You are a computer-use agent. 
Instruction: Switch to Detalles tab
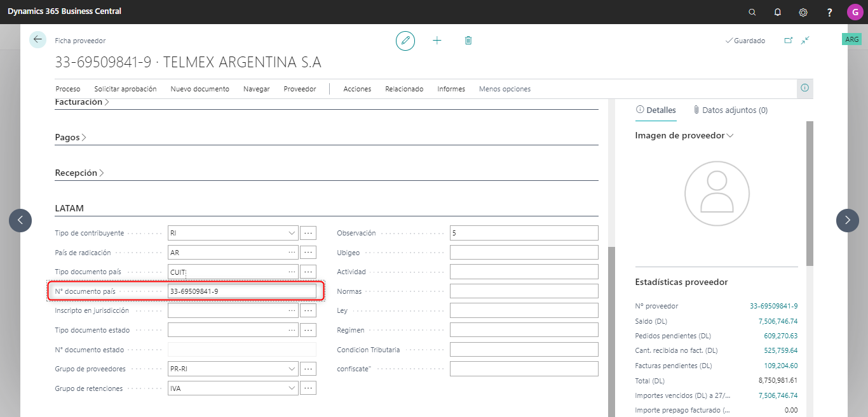[x=656, y=110]
